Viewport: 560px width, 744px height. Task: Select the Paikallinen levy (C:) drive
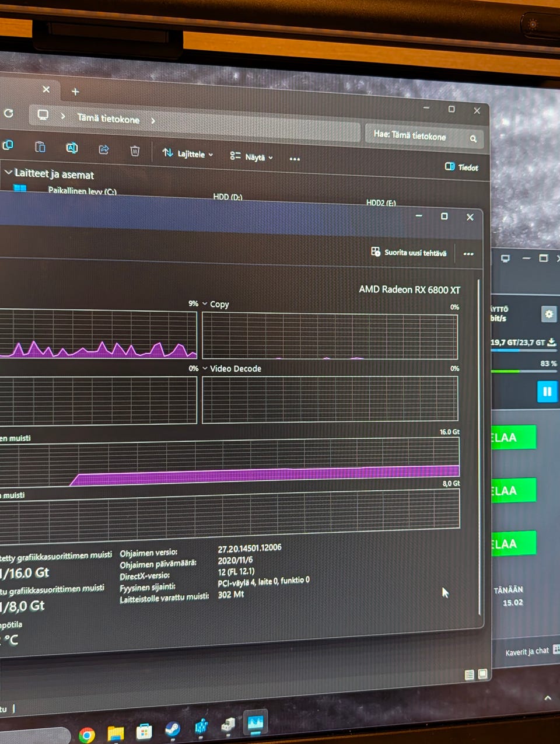pos(82,191)
